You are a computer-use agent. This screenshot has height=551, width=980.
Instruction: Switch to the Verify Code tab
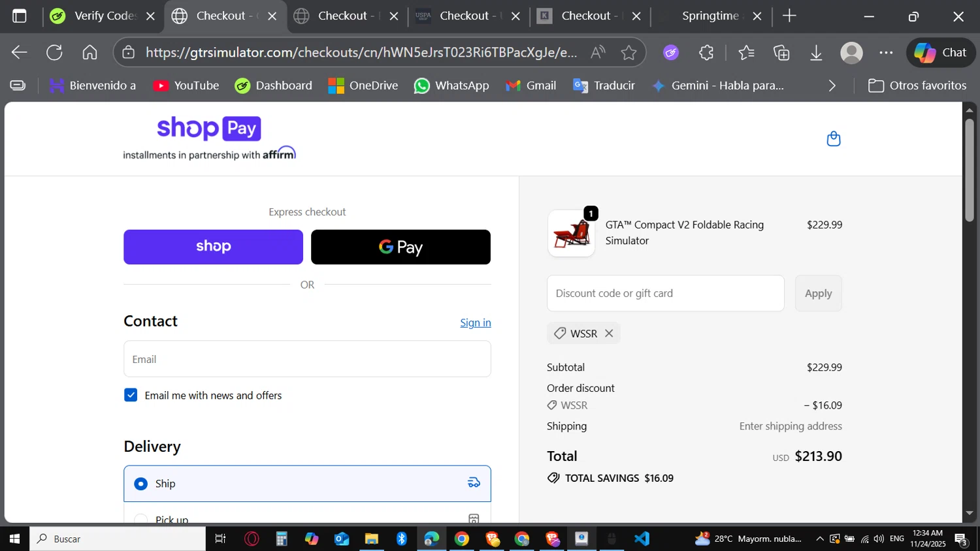click(105, 16)
